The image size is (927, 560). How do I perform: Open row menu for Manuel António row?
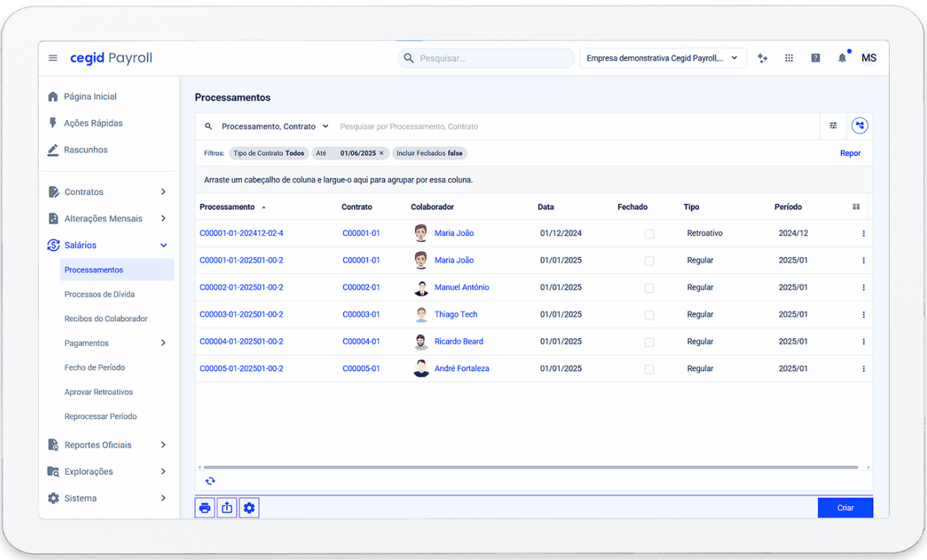click(x=864, y=287)
